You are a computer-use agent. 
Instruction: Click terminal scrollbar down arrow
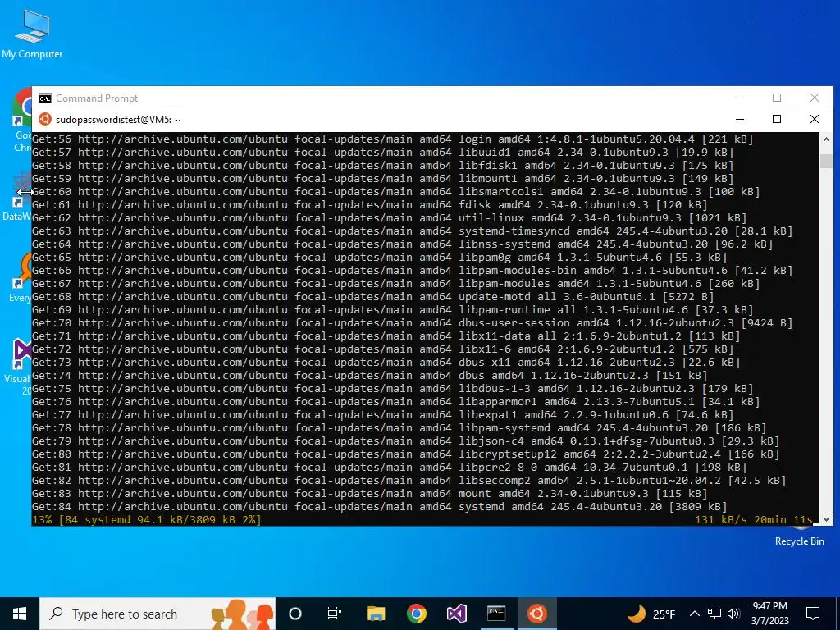pyautogui.click(x=826, y=518)
